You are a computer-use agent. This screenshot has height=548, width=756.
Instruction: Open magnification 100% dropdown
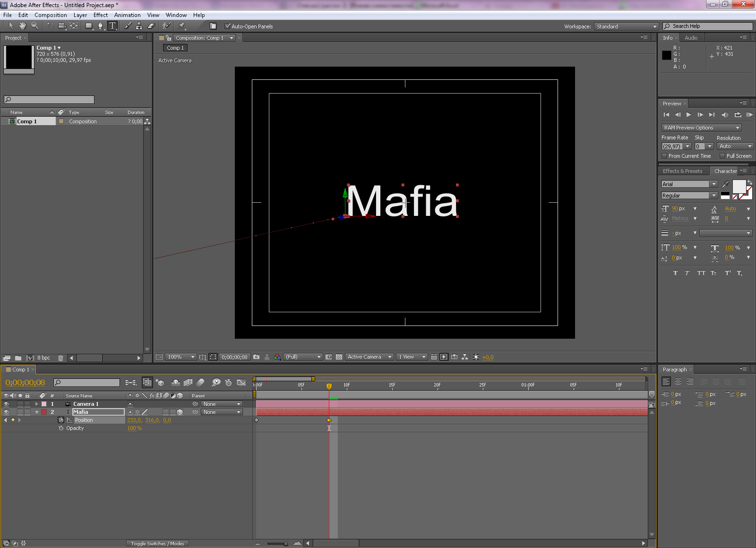coord(180,357)
